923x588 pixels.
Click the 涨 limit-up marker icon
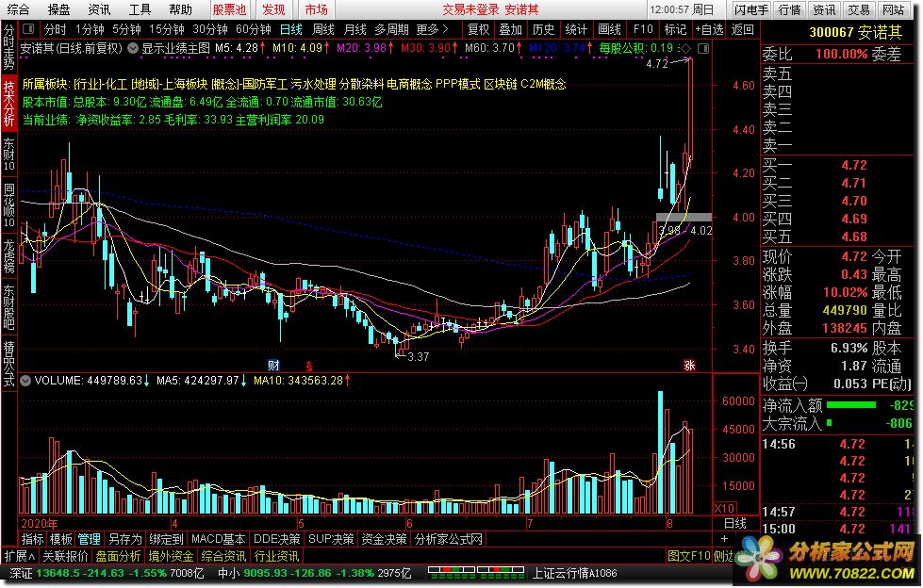[689, 365]
